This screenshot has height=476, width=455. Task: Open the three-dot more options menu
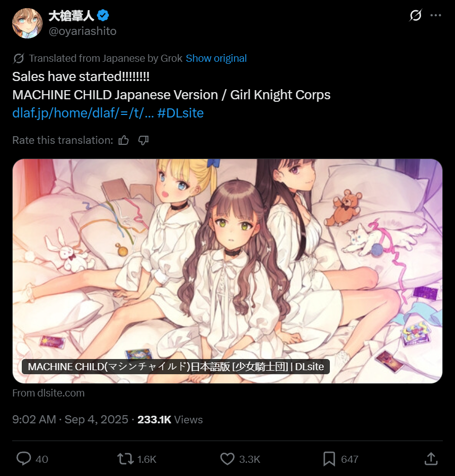click(436, 15)
